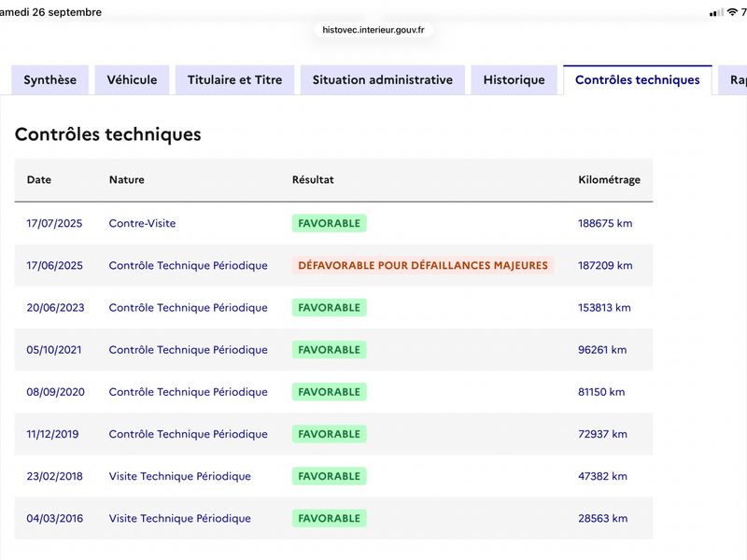
Task: Select the 96261 km mileage value
Action: click(x=602, y=349)
